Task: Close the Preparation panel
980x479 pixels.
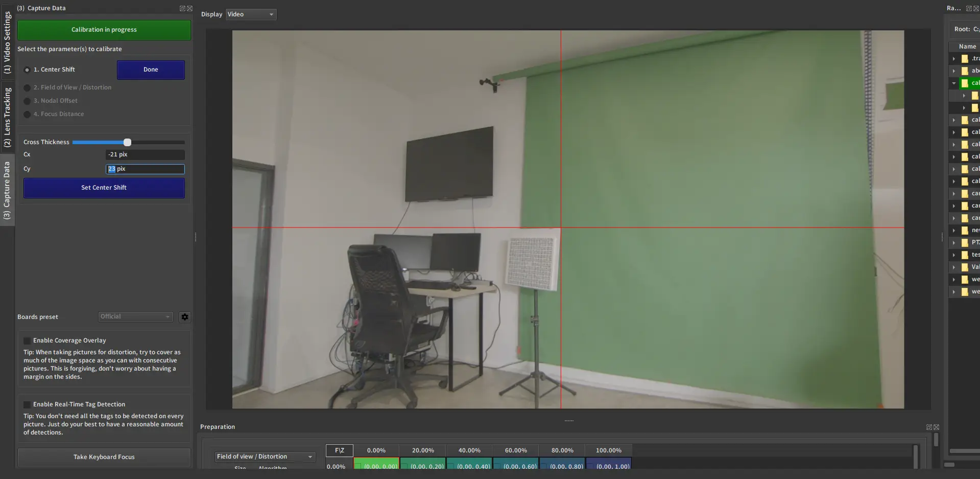Action: click(936, 427)
